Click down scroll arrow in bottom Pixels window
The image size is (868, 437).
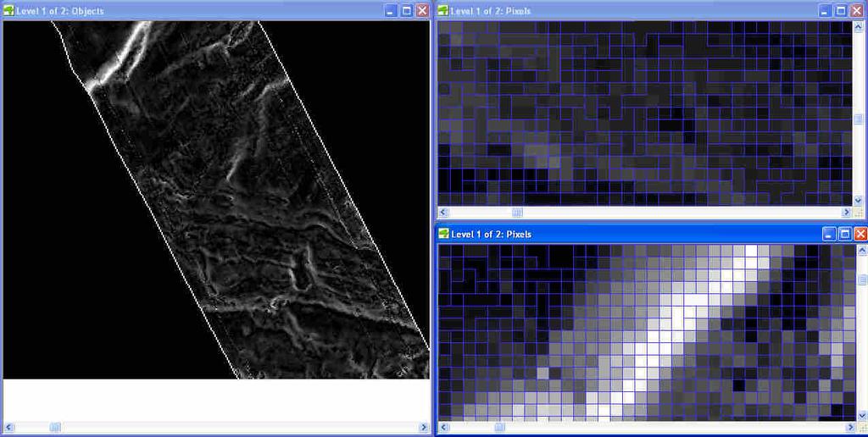coord(862,416)
